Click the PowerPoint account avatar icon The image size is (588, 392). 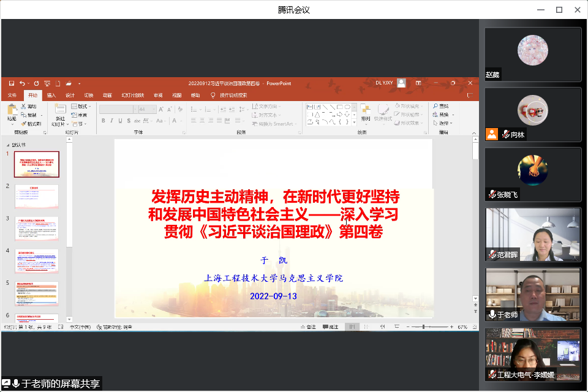(402, 83)
